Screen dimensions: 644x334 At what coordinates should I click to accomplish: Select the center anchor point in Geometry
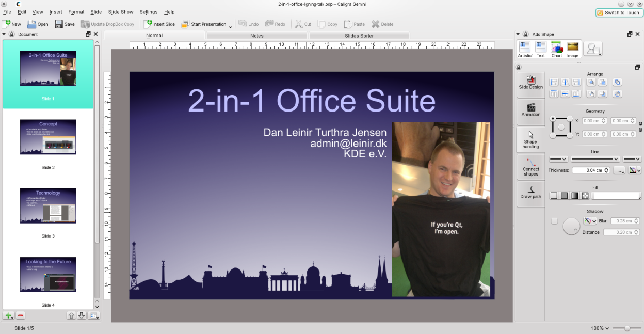[561, 127]
